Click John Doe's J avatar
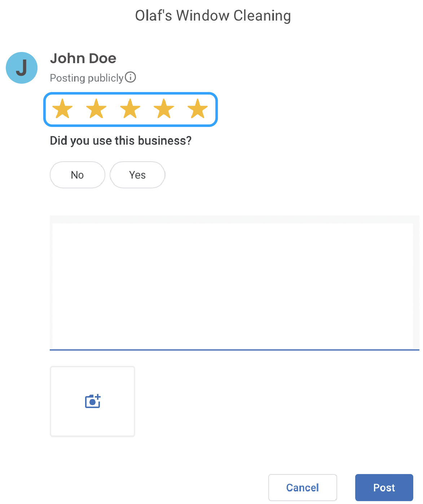This screenshot has height=504, width=423. 22,68
